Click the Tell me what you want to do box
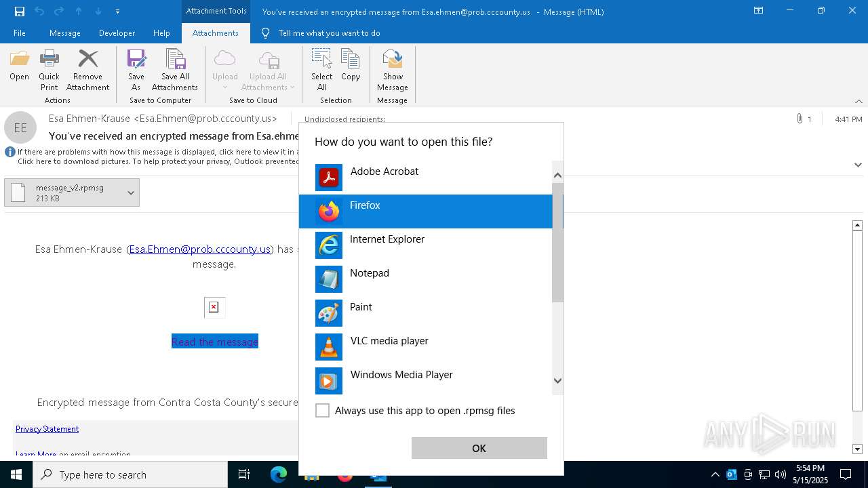 click(x=329, y=33)
